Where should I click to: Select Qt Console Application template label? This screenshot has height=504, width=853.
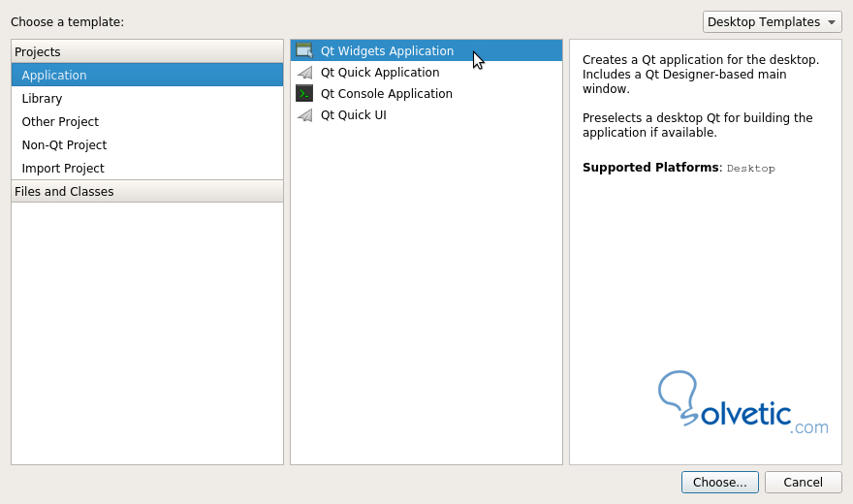pyautogui.click(x=387, y=94)
